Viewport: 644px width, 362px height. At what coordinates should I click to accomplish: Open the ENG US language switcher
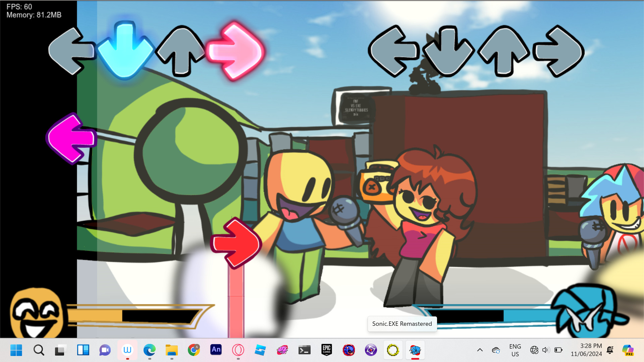515,350
